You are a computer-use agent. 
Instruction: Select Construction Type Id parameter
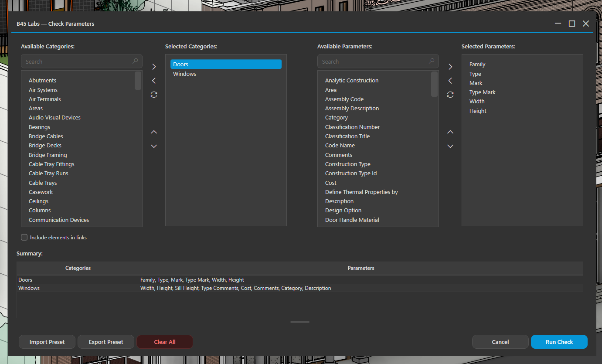pos(351,173)
